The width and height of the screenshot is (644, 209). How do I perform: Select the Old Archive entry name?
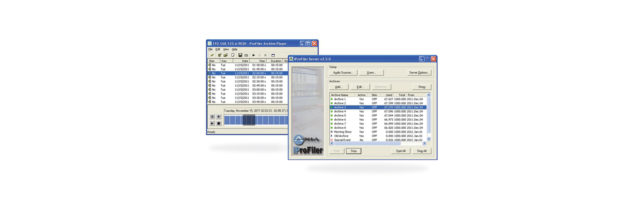(x=341, y=136)
